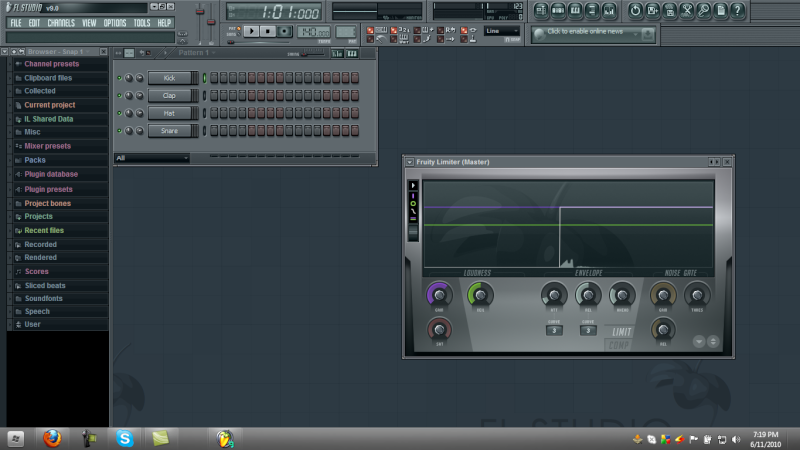
Task: Open the OPTIONS menu
Action: [x=115, y=23]
